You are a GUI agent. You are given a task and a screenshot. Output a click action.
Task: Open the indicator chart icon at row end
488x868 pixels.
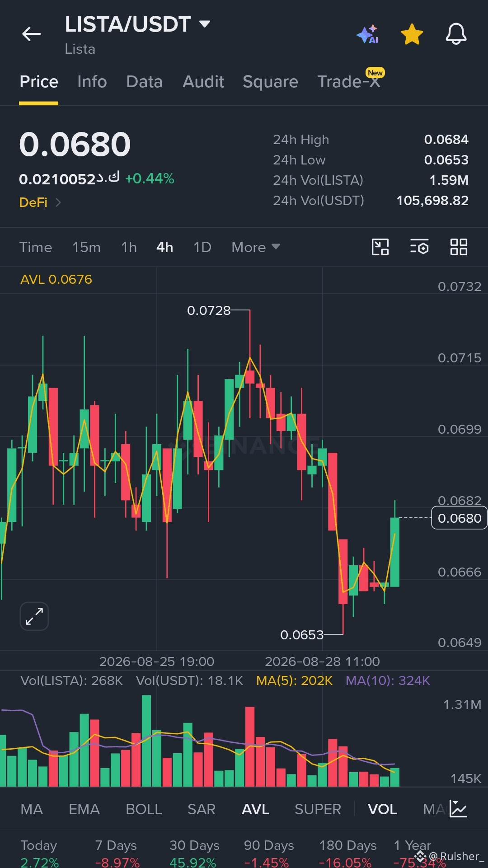pos(458,809)
